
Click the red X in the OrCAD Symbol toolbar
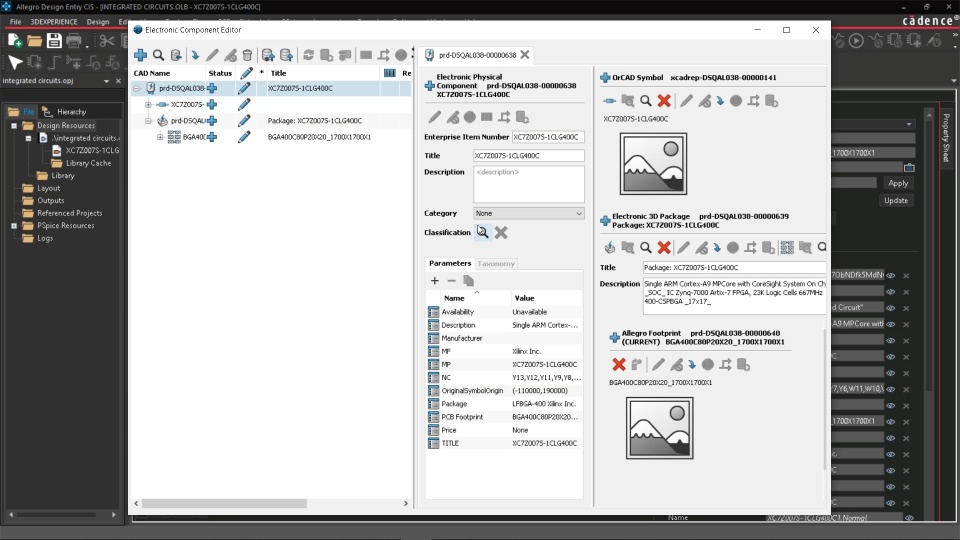(x=664, y=100)
